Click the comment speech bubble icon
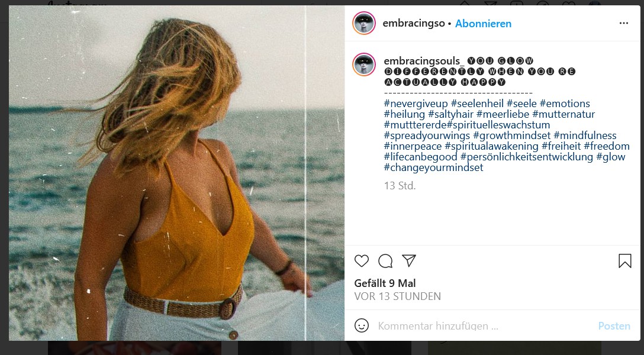This screenshot has height=355, width=644. click(x=385, y=261)
